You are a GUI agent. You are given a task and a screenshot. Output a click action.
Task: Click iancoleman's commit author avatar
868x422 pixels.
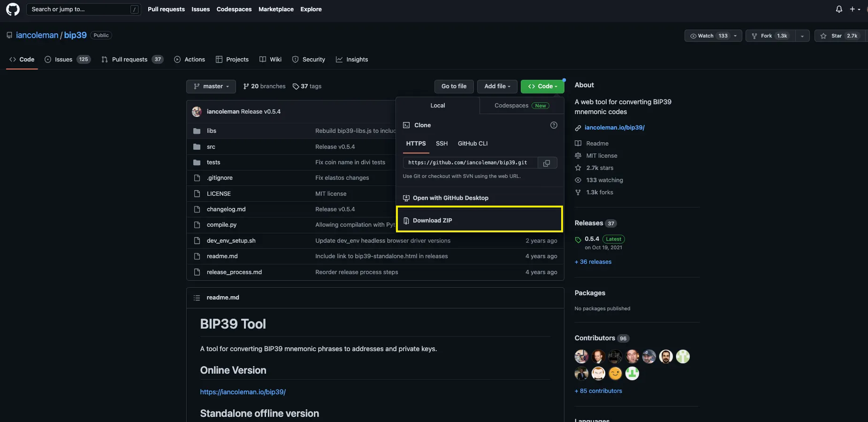click(197, 112)
